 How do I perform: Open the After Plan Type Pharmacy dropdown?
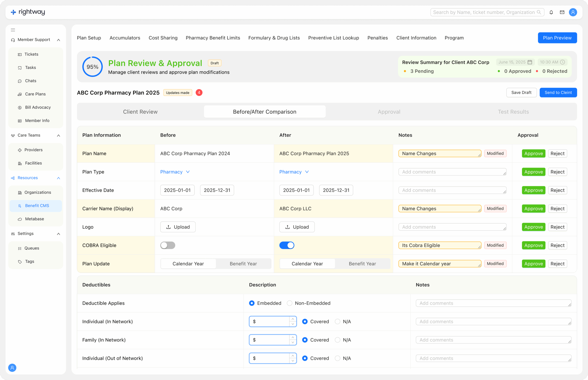[x=294, y=172]
